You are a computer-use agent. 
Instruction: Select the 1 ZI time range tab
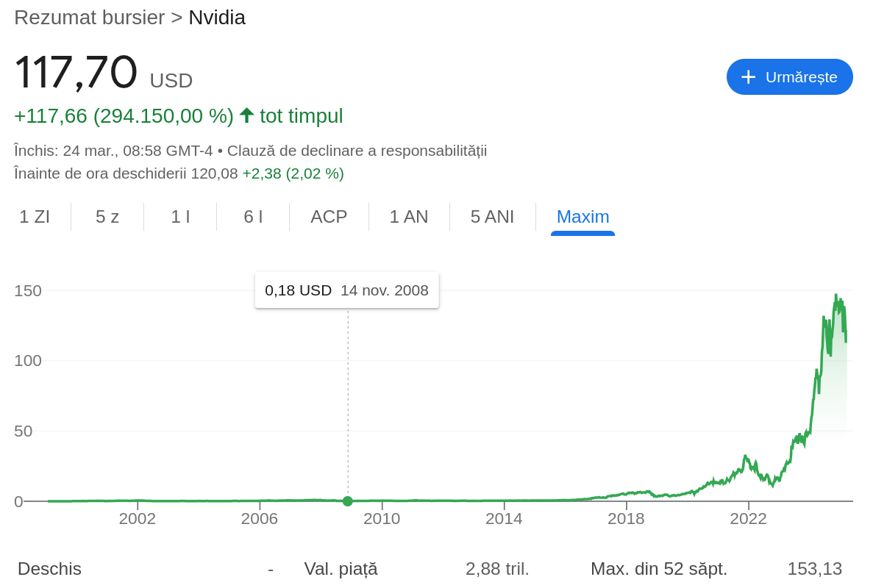[35, 217]
